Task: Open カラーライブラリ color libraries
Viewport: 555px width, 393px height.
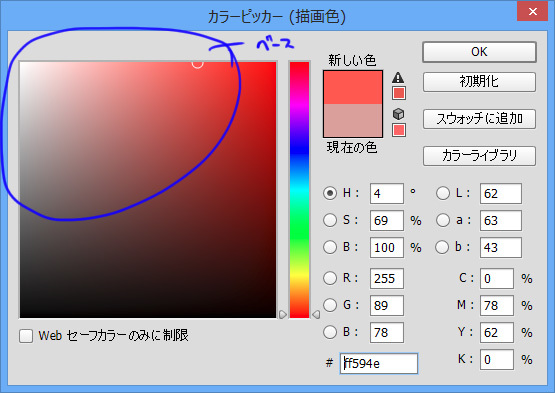Action: (479, 156)
